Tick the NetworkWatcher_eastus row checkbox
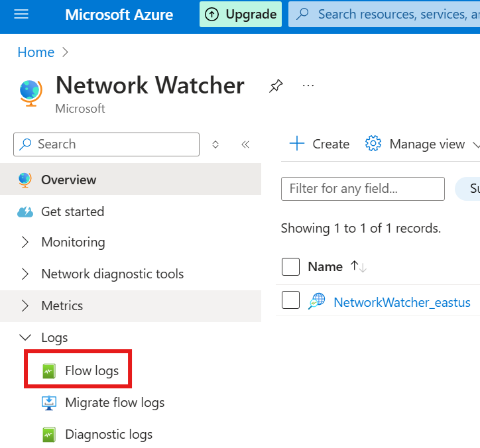This screenshot has width=480, height=448. point(290,300)
